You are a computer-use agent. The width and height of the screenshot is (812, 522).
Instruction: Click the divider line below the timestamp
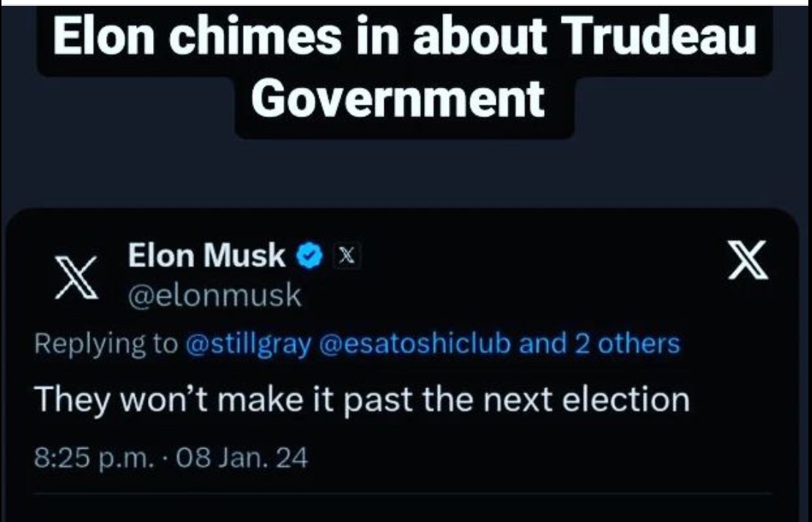tap(403, 493)
